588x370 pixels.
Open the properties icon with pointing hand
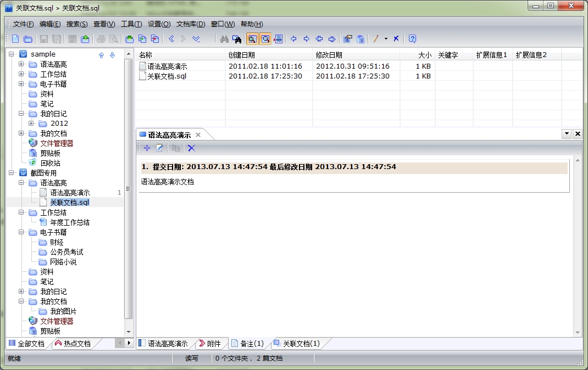348,39
